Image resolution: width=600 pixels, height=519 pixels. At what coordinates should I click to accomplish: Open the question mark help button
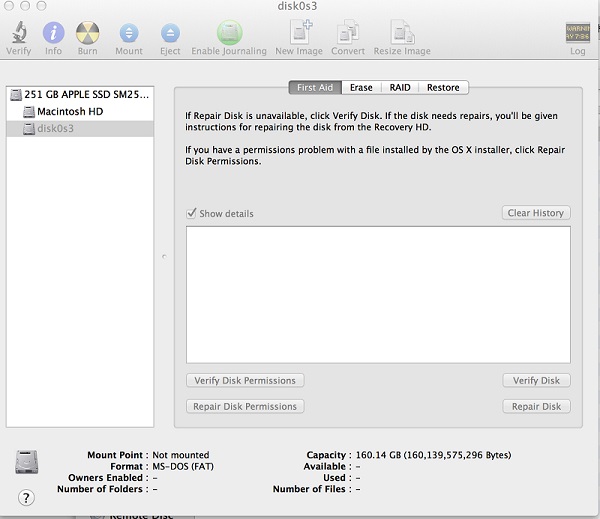point(26,498)
